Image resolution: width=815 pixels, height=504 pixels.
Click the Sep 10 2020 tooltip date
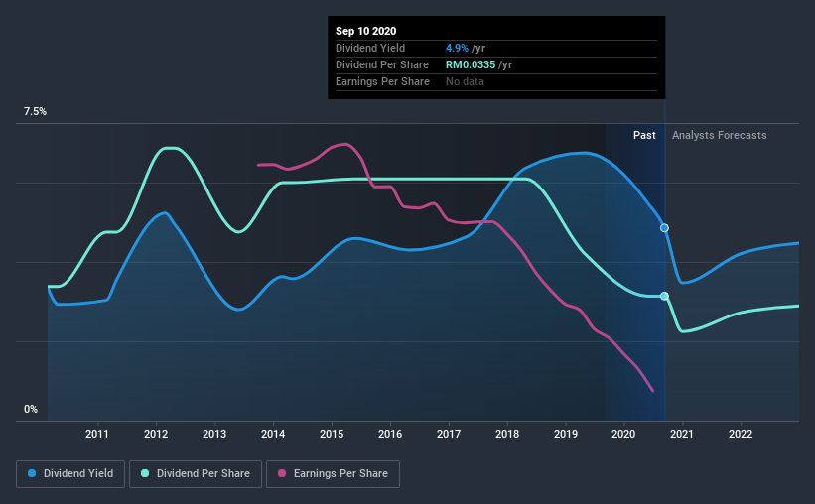[366, 31]
